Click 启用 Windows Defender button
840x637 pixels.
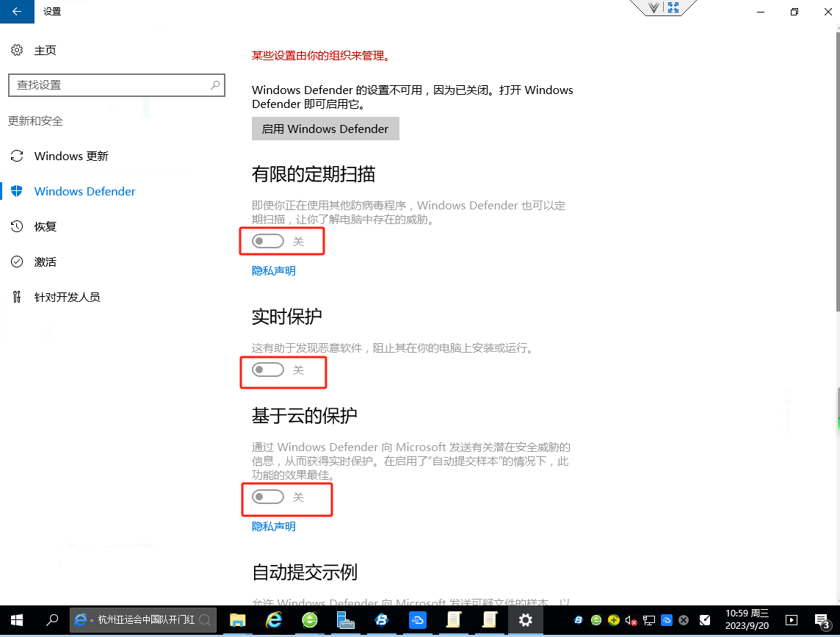[x=325, y=129]
